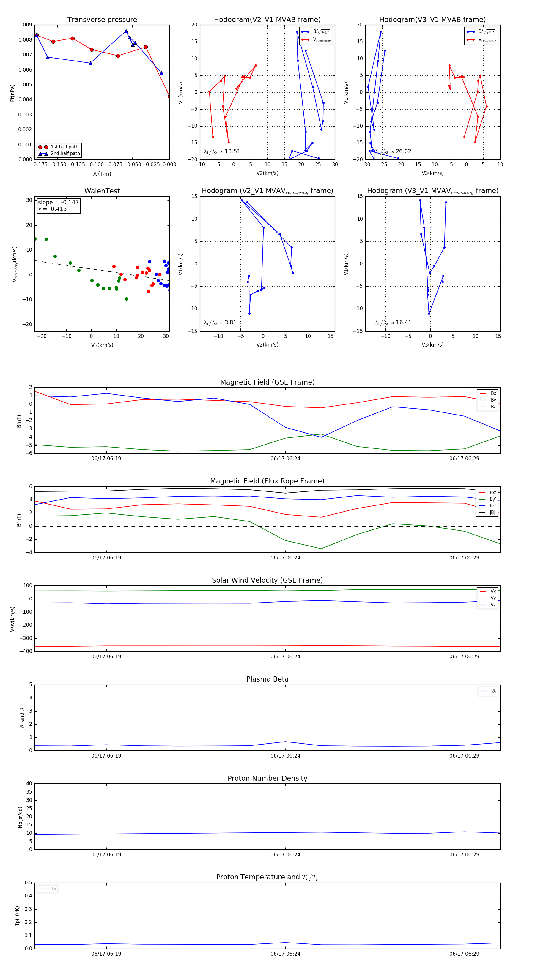Click the 'Proton Temperature and Te/Tp' title
Screen dimensions: 535x980
coord(267,877)
